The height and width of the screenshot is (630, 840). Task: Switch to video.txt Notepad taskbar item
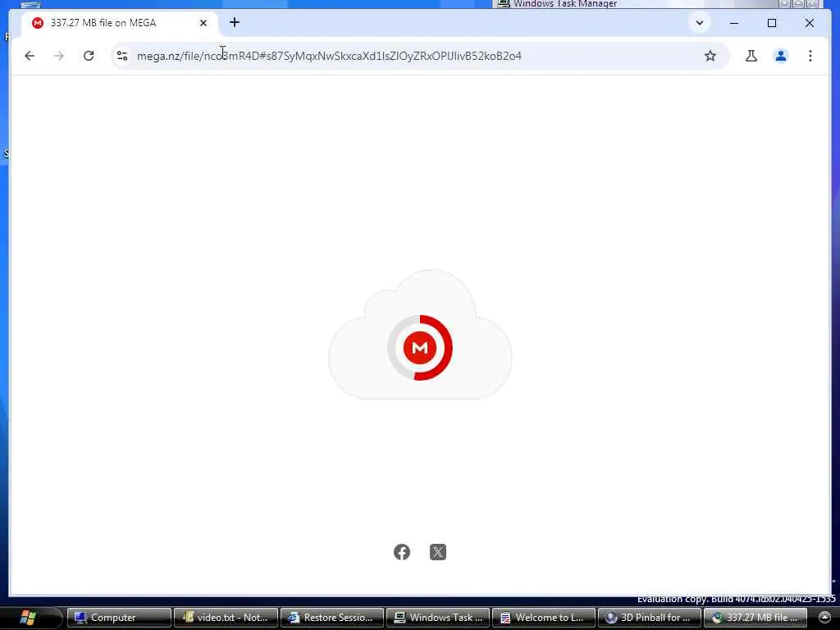[x=226, y=618]
